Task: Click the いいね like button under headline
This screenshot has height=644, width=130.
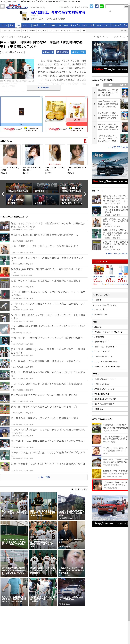Action: click(x=48, y=52)
